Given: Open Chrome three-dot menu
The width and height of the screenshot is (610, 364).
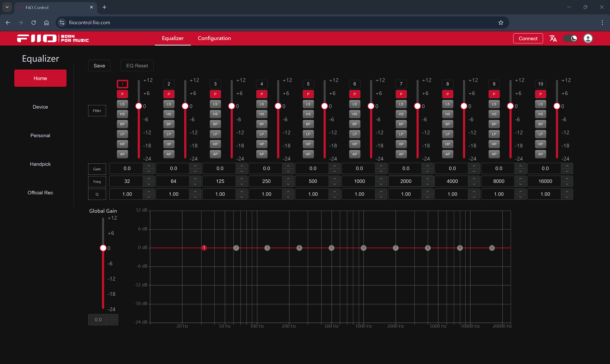Looking at the screenshot, I should pos(602,23).
